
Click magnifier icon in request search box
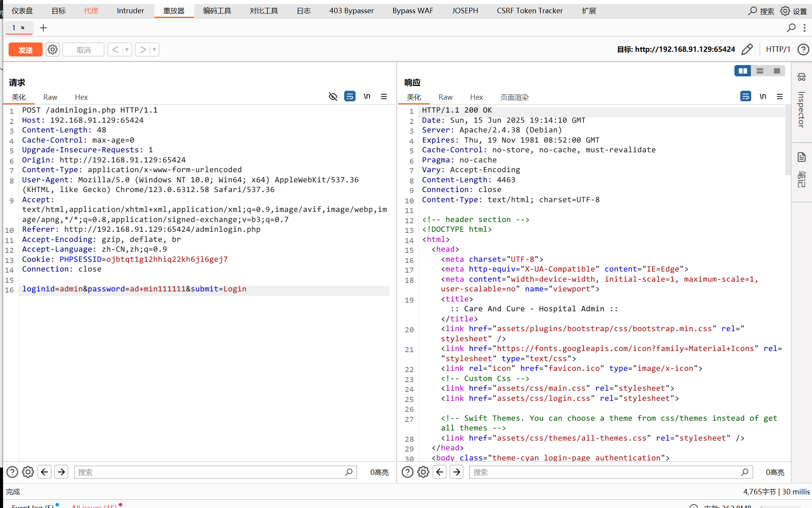click(x=349, y=472)
